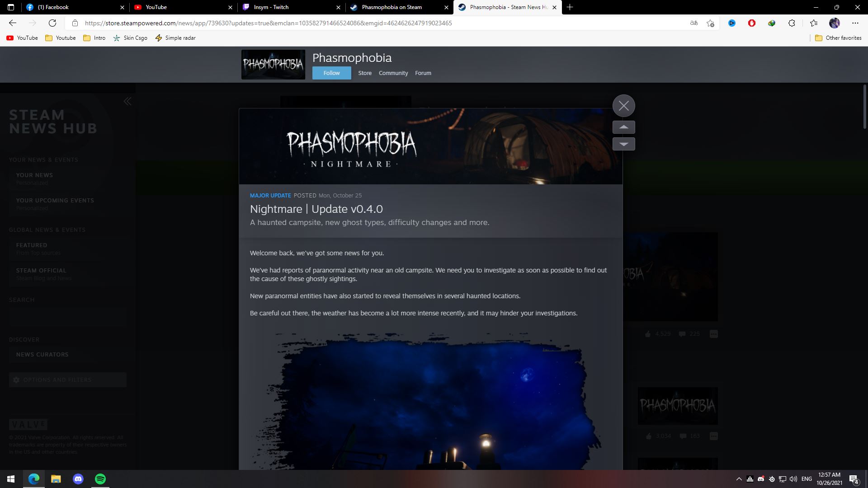868x488 pixels.
Task: Toggle the translate page control in address bar
Action: [693, 23]
